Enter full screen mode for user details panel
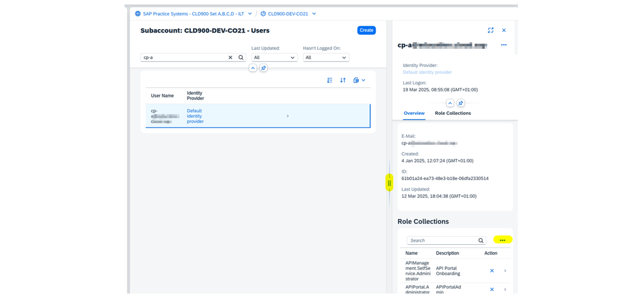The width and height of the screenshot is (644, 298). coord(491,30)
